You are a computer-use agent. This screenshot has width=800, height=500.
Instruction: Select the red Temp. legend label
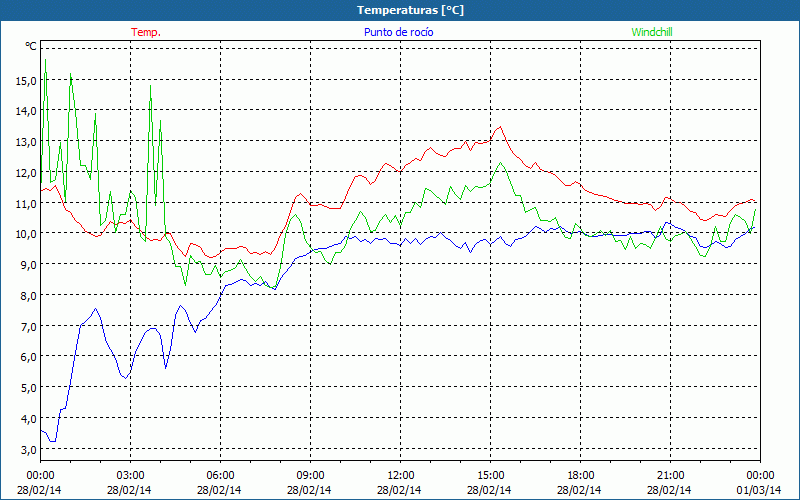point(146,32)
